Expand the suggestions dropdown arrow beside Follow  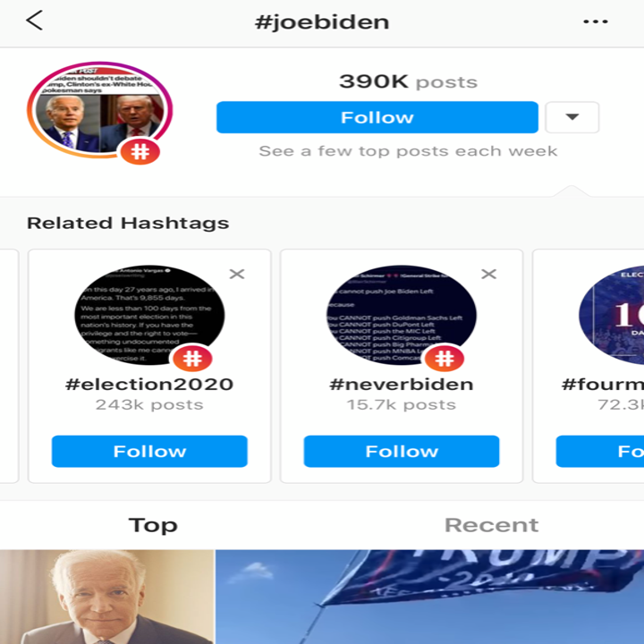tap(572, 117)
